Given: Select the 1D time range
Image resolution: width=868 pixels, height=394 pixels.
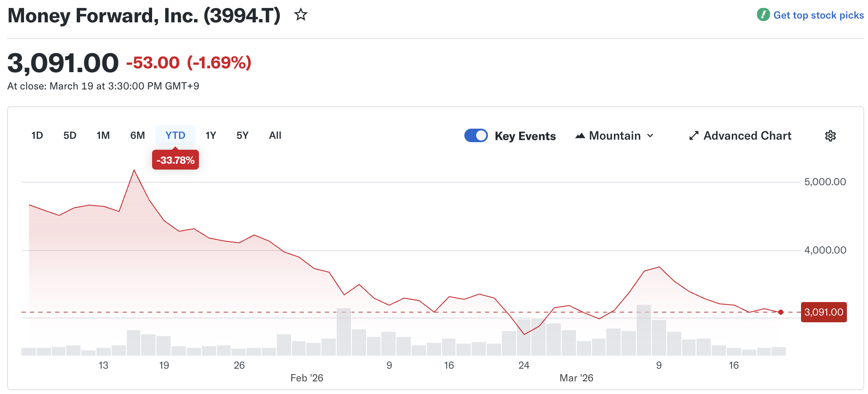Looking at the screenshot, I should (37, 135).
